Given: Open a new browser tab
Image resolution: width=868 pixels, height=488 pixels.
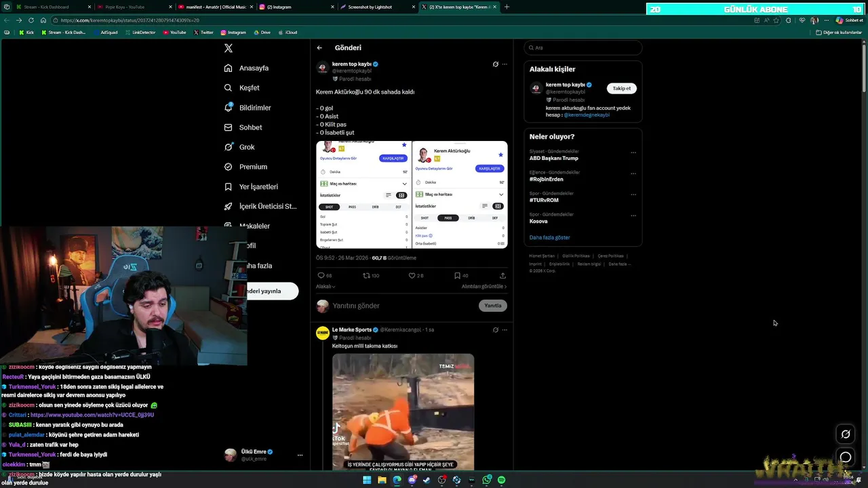Looking at the screenshot, I should point(507,7).
